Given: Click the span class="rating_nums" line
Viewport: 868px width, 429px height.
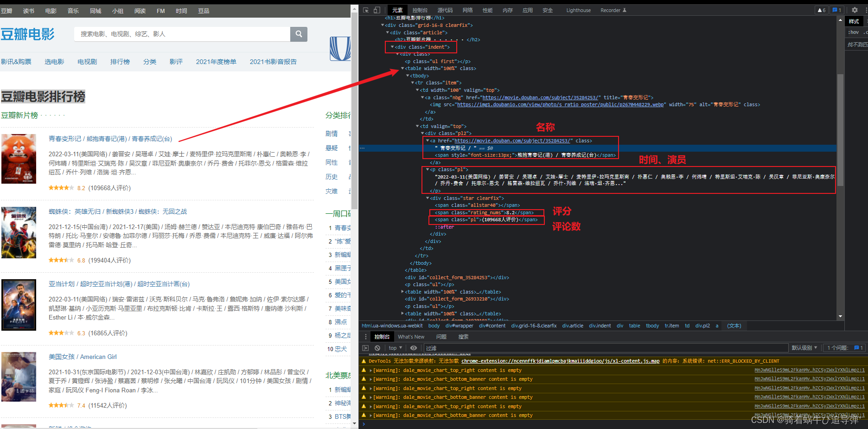Looking at the screenshot, I should (x=484, y=212).
